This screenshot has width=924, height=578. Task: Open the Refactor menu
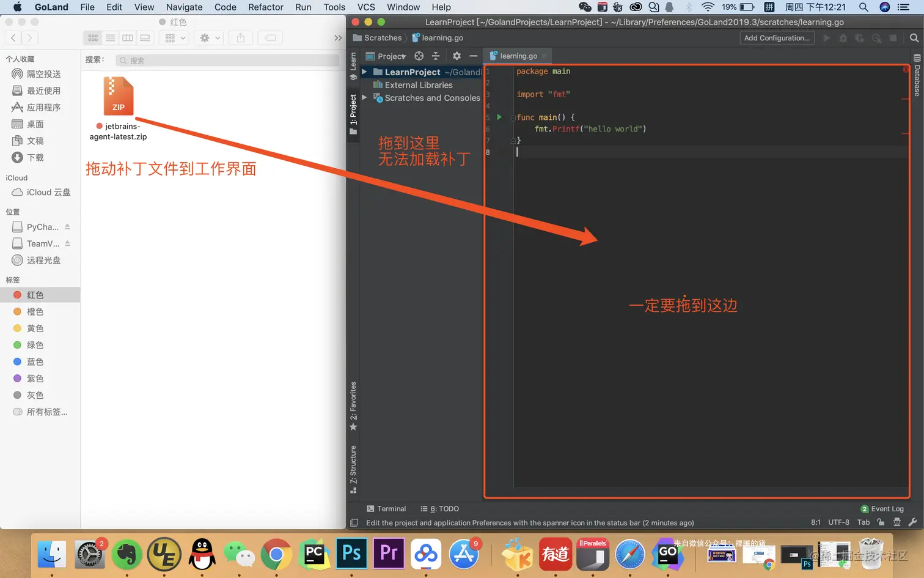pos(265,7)
